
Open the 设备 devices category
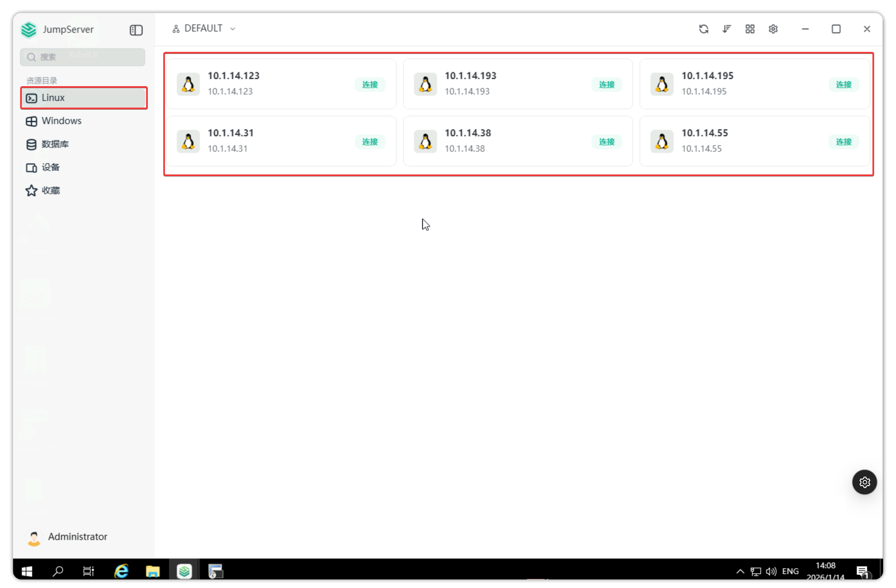(x=50, y=167)
